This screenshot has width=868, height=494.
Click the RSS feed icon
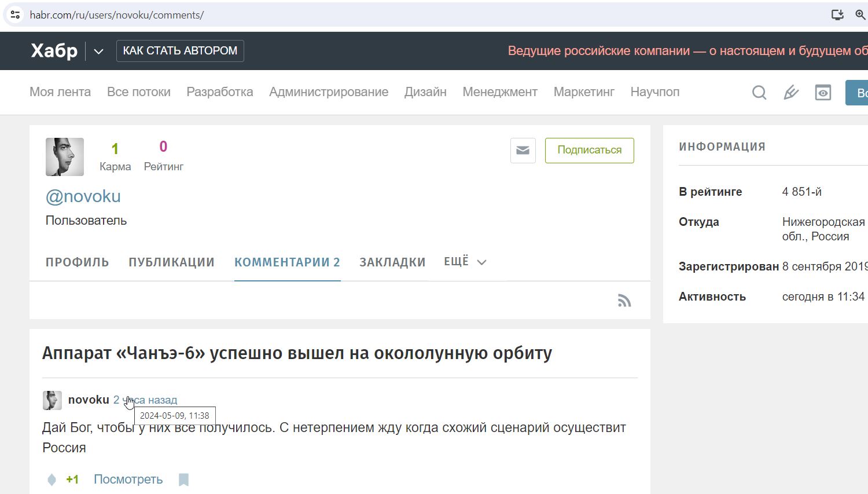click(624, 301)
